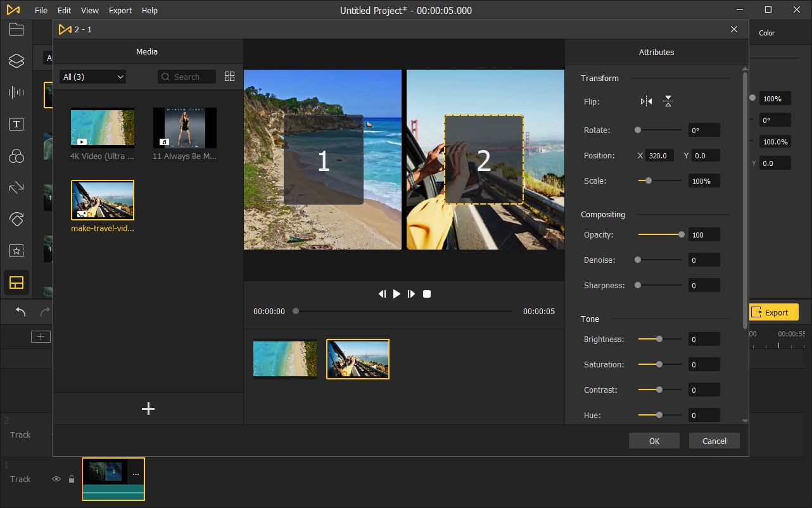Click the grid view icon beside search
This screenshot has width=812, height=508.
pyautogui.click(x=229, y=76)
